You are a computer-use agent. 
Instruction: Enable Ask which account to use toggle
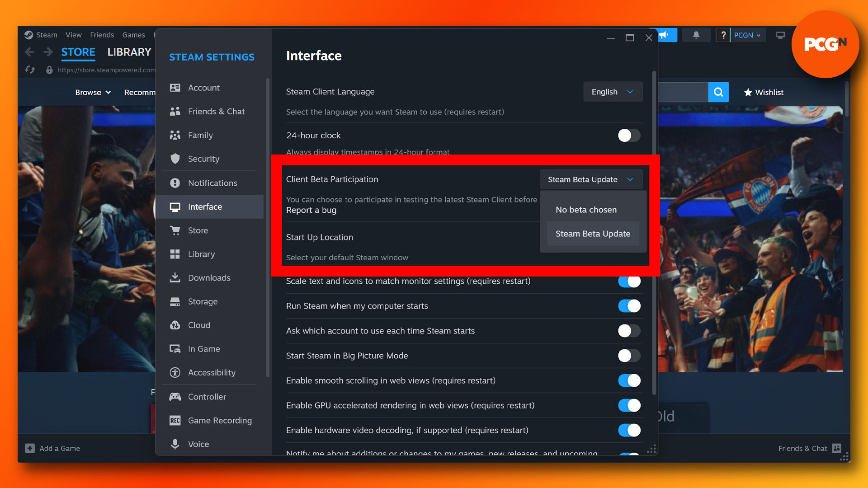(x=629, y=331)
